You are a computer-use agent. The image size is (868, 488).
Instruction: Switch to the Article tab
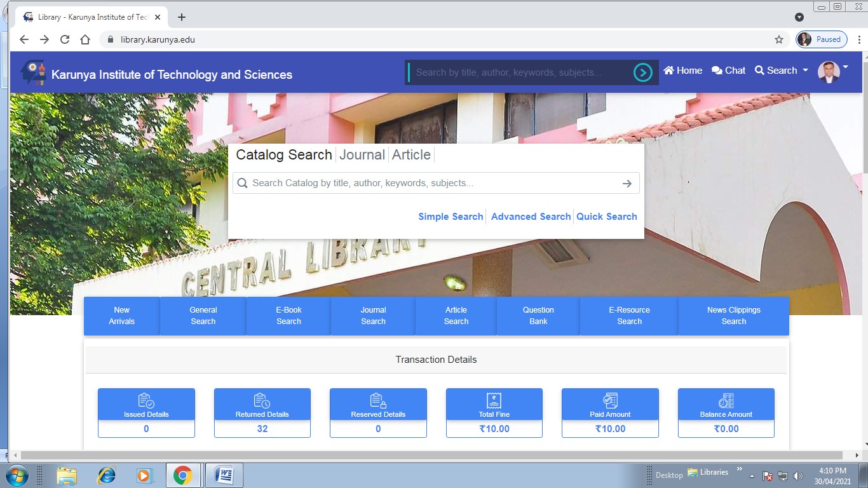pos(411,154)
